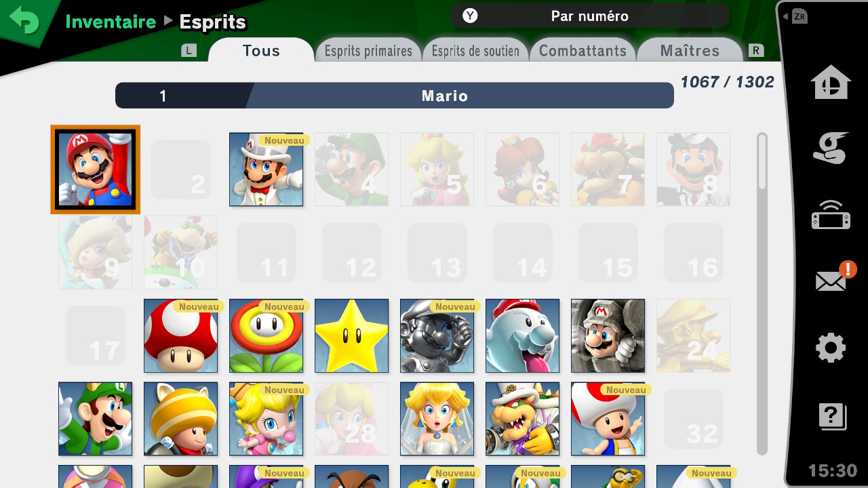Switch to the Esprits de soutien tab

[x=475, y=51]
